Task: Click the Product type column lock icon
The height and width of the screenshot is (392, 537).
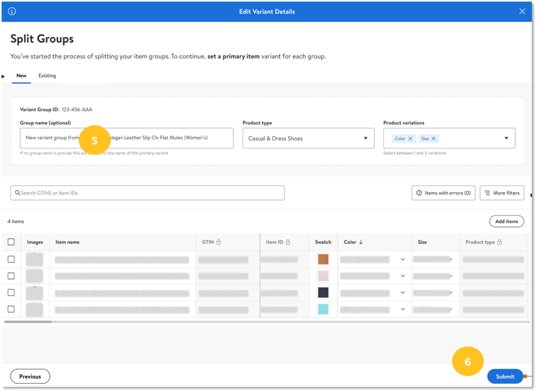Action: [499, 242]
